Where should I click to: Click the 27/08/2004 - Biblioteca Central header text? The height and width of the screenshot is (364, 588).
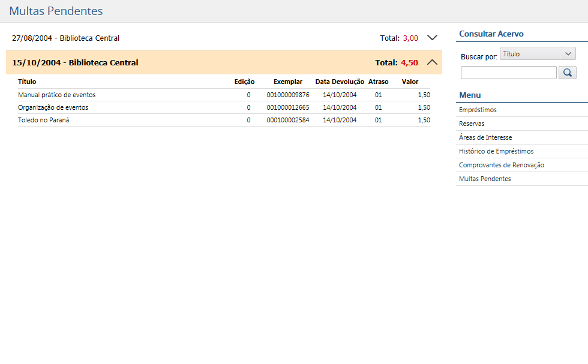point(65,38)
